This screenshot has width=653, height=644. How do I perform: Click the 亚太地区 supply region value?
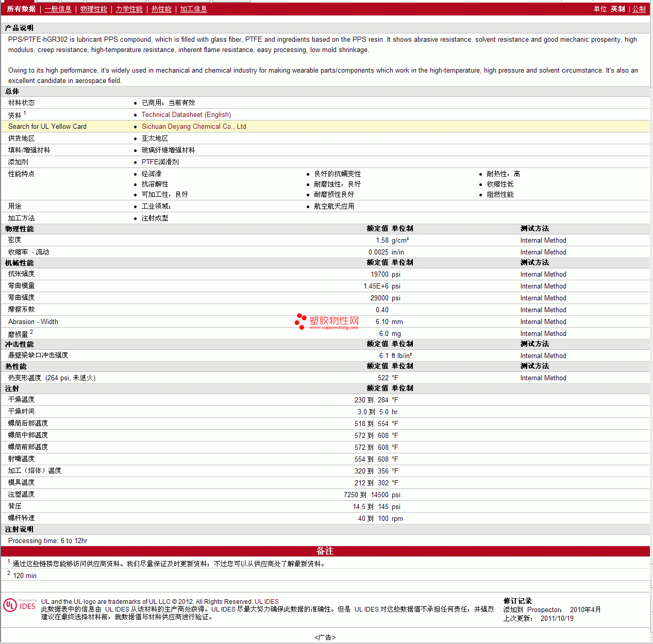155,139
